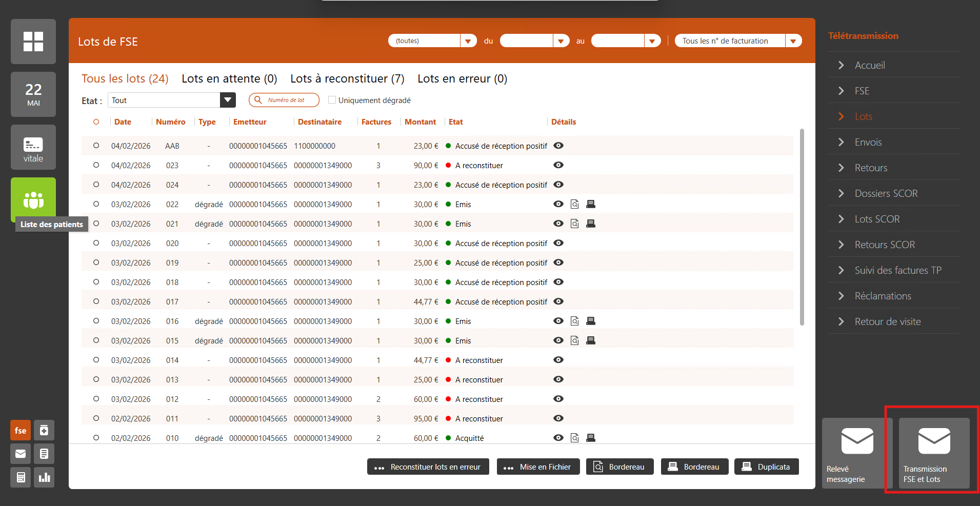
Task: Switch to Lots en erreur (0) tab
Action: 462,78
